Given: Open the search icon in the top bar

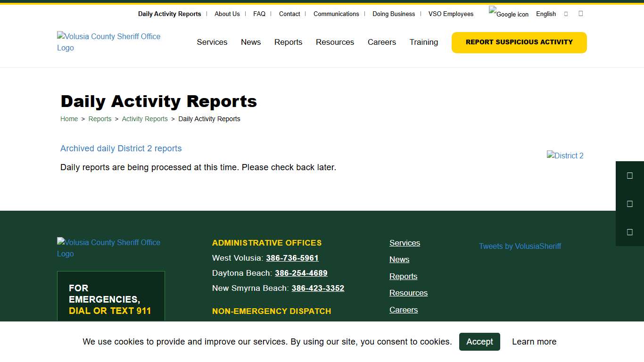Looking at the screenshot, I should (566, 14).
